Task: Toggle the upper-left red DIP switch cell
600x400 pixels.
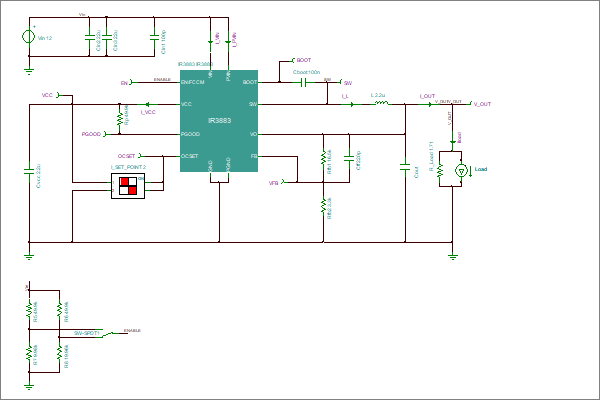Action: point(124,181)
